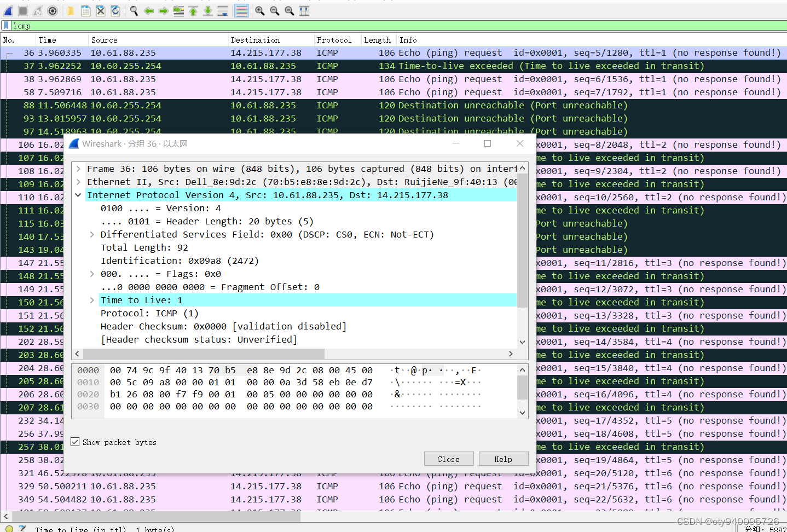Screen dimensions: 787x532
Task: Click the icmp display filter field
Action: click(x=399, y=26)
